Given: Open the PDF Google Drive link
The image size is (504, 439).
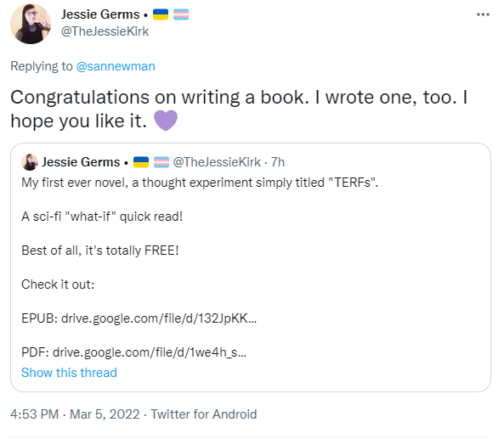Looking at the screenshot, I should pyautogui.click(x=150, y=352).
